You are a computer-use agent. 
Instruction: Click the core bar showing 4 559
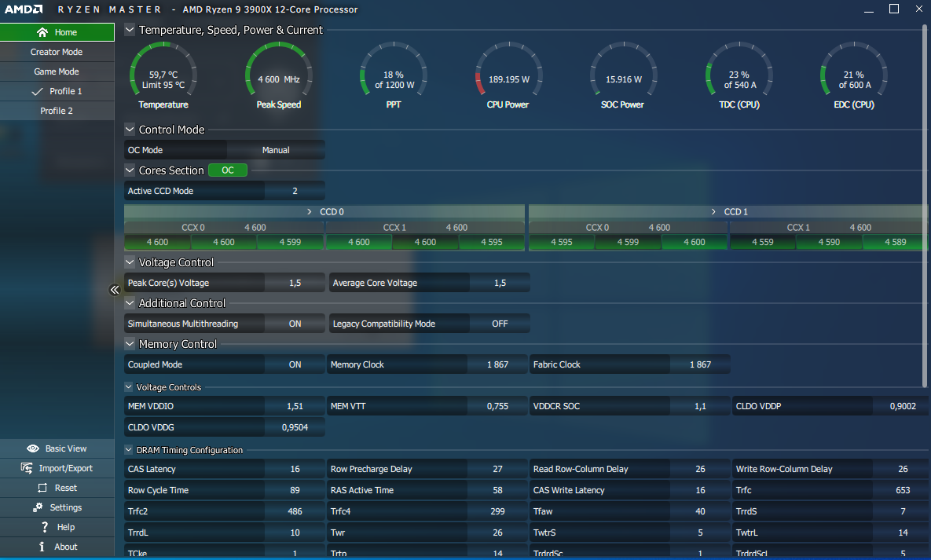[762, 242]
